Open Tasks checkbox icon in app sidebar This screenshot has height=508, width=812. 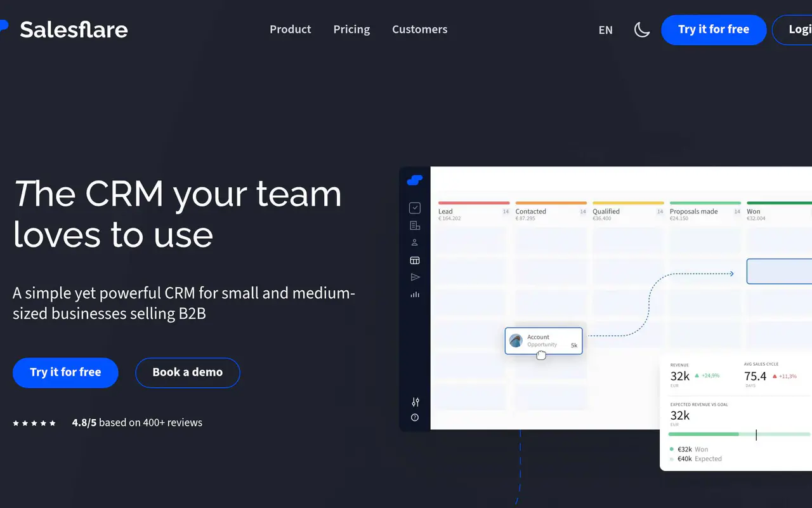415,208
